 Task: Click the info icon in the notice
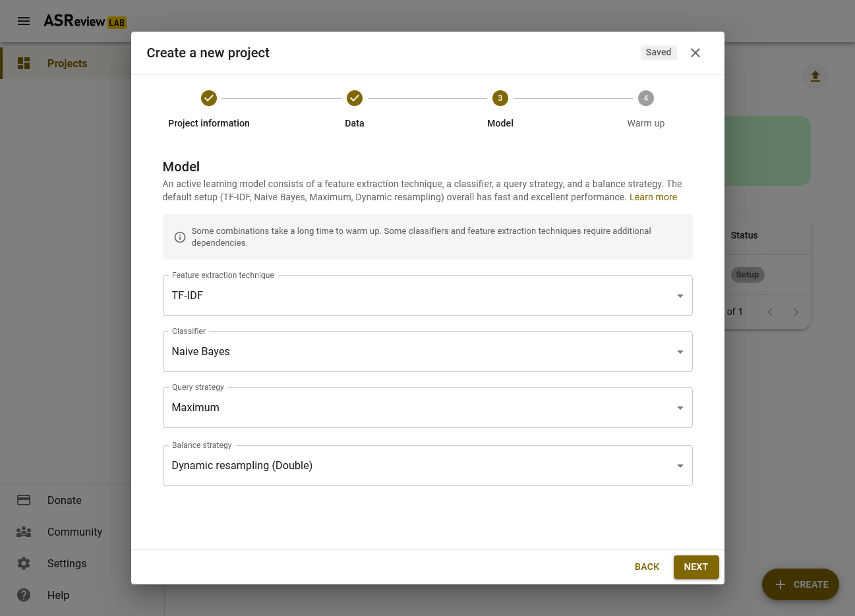pos(179,237)
